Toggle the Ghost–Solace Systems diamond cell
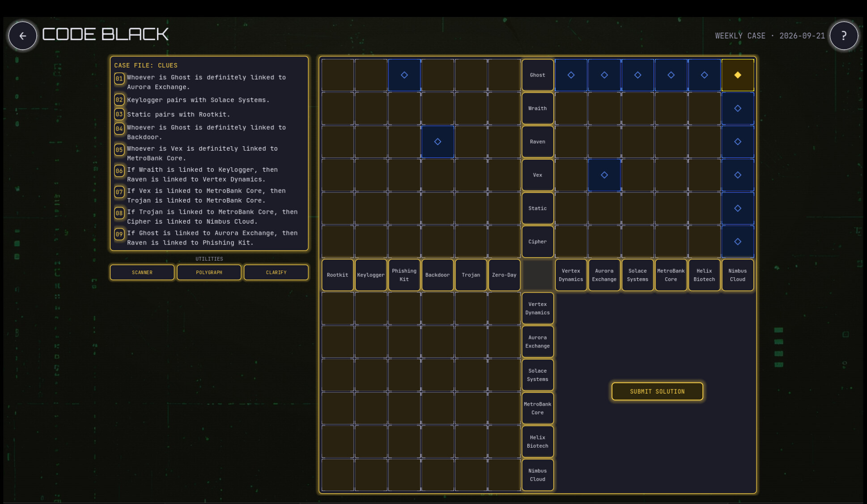867x504 pixels. coord(637,75)
